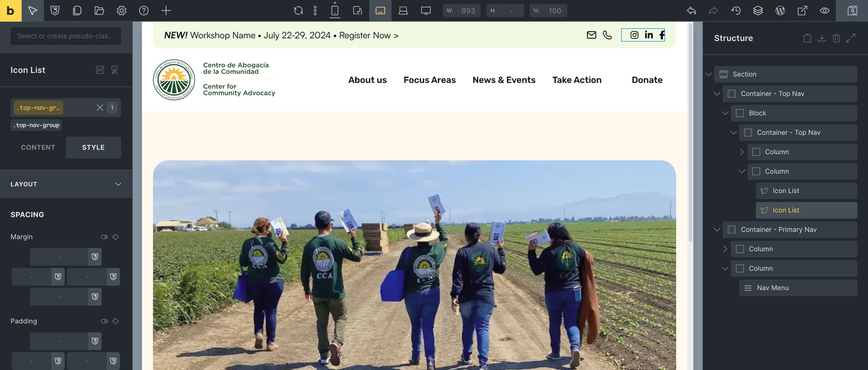Switch to the Style tab
868x370 pixels.
point(93,148)
